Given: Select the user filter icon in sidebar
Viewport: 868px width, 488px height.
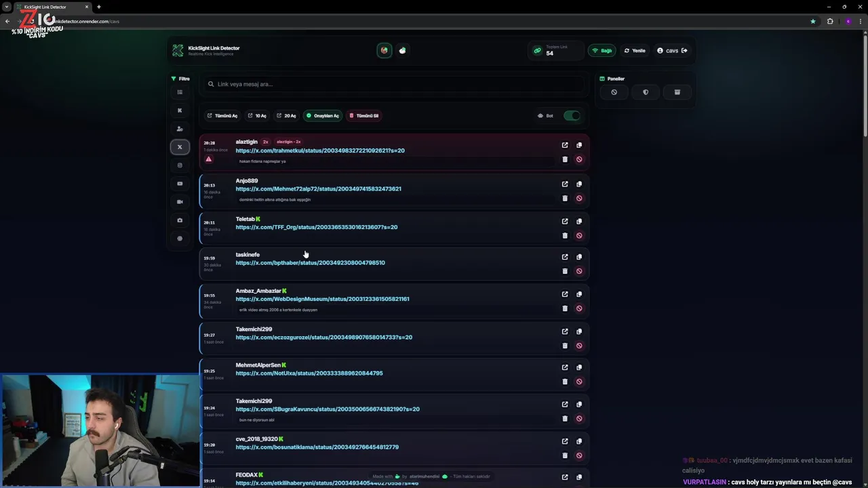Looking at the screenshot, I should click(180, 129).
